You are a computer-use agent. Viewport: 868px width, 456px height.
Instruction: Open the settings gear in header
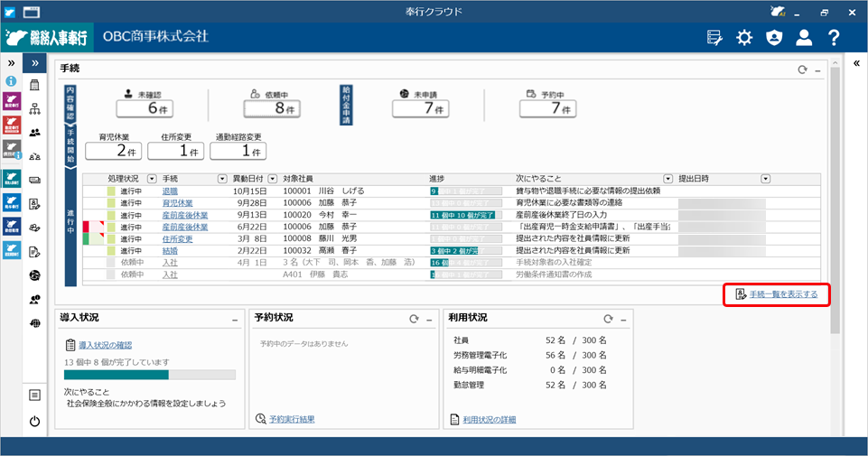click(x=744, y=37)
